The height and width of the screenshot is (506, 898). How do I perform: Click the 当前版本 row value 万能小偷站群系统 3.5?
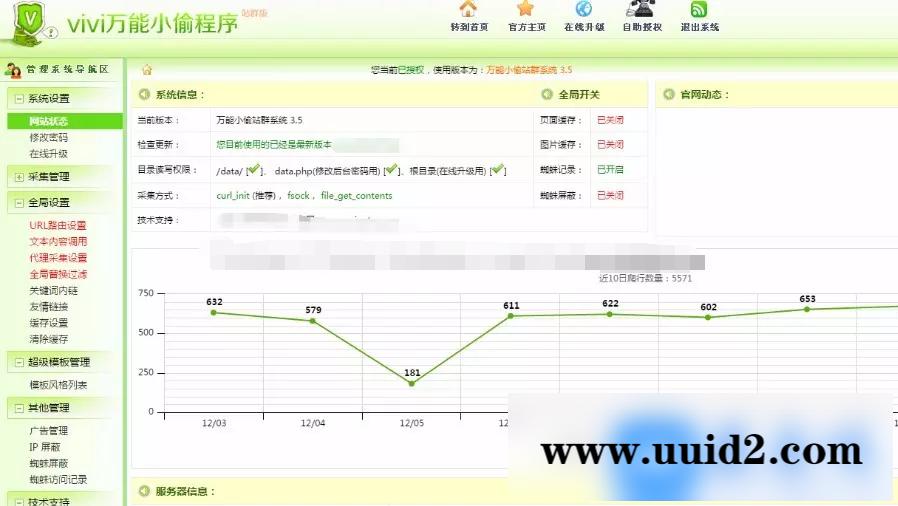259,120
